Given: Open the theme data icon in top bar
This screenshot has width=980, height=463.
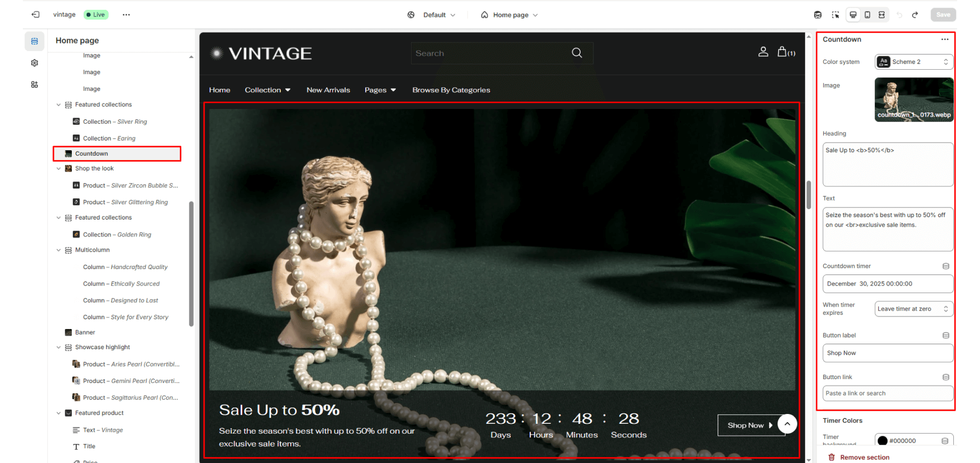Looking at the screenshot, I should pyautogui.click(x=818, y=15).
